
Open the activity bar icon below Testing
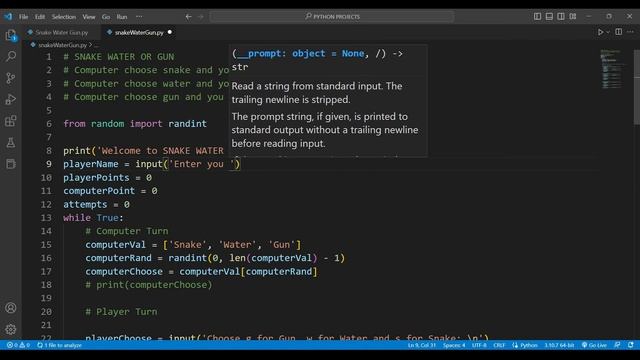click(x=11, y=164)
